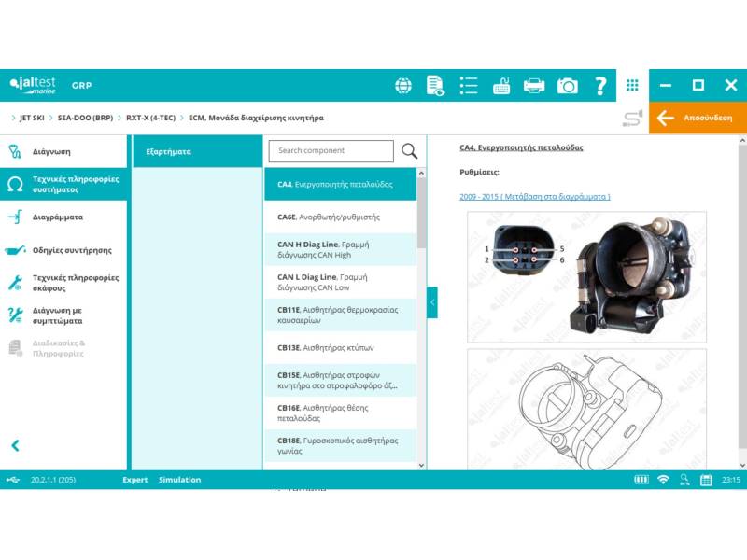Click the search magnifier icon
747x560 pixels.
point(409,151)
